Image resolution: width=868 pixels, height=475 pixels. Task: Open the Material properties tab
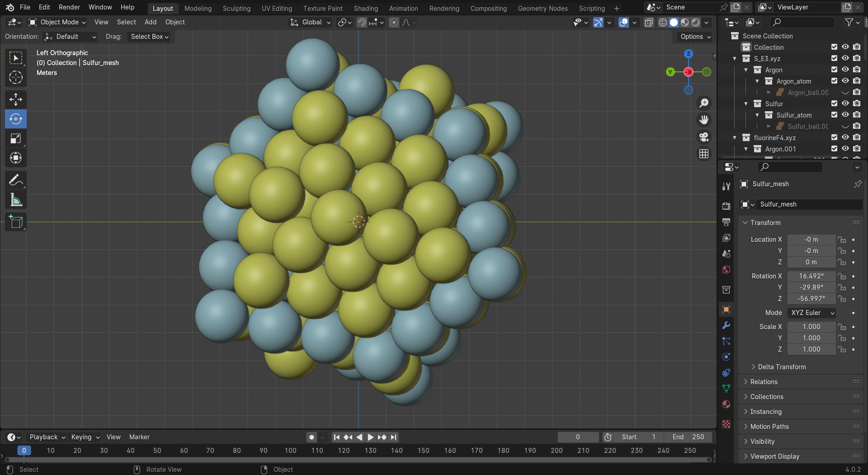[x=726, y=404]
